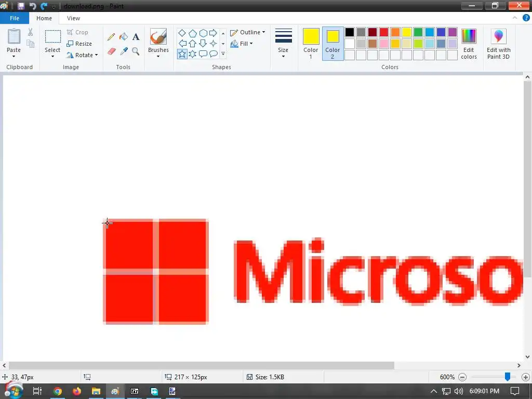Viewport: 532px width, 399px height.
Task: Expand the Rotate dropdown
Action: coord(96,55)
